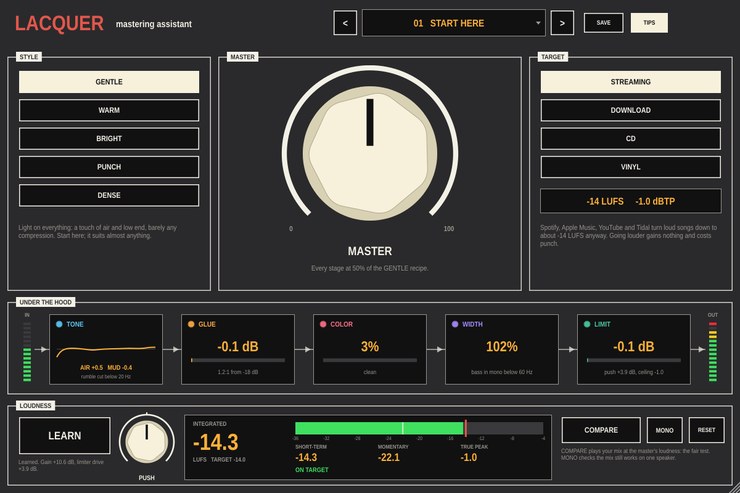Toggle the MONO button
This screenshot has width=740, height=493.
pyautogui.click(x=664, y=430)
